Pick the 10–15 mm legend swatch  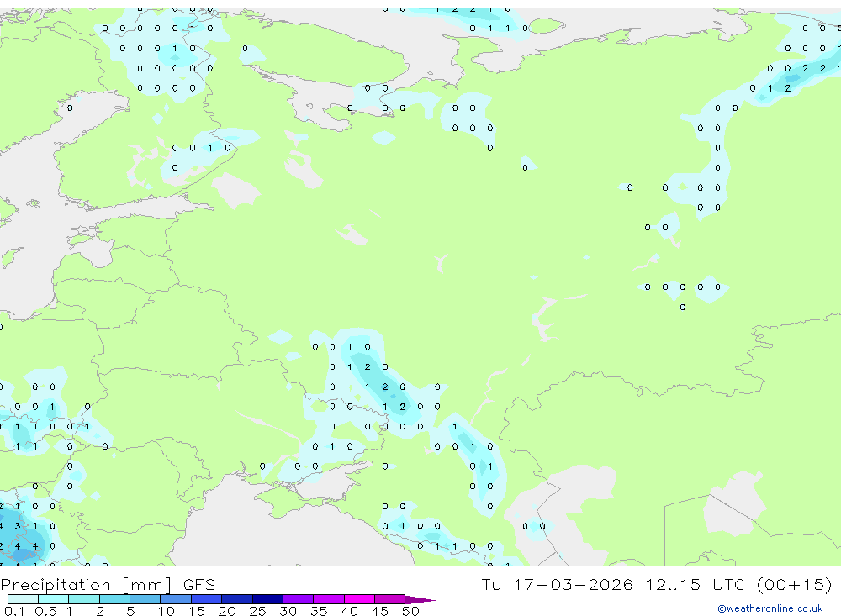point(176,599)
